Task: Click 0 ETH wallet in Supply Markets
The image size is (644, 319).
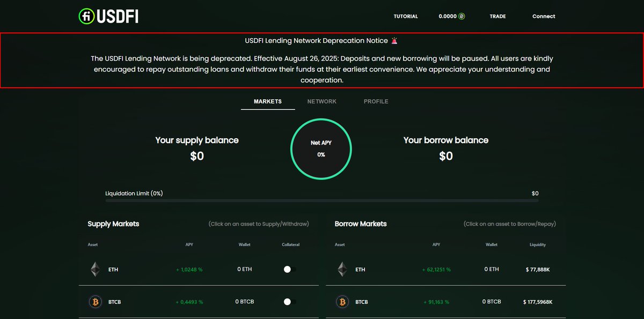Action: [x=245, y=269]
